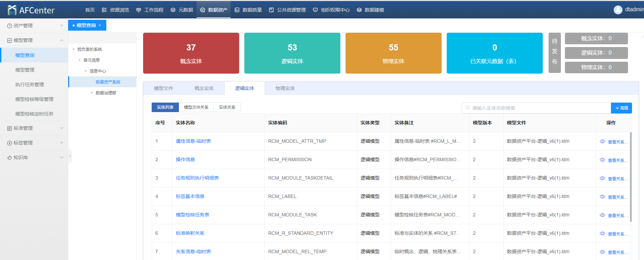
Task: Expand the 资产管理 sidebar section
Action: point(62,26)
